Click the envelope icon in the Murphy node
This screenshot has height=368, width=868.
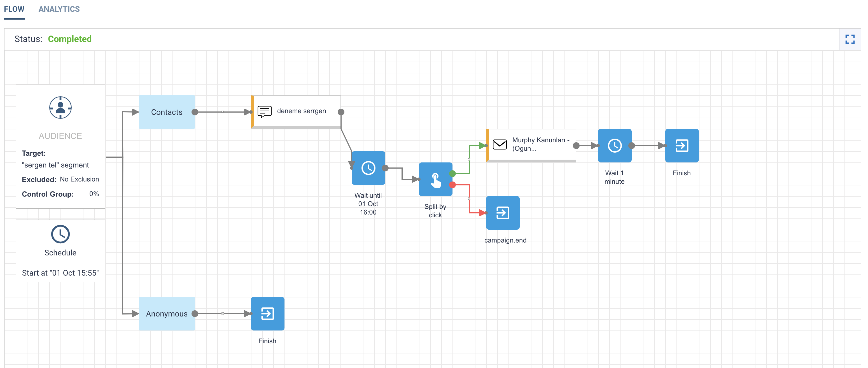(x=499, y=144)
